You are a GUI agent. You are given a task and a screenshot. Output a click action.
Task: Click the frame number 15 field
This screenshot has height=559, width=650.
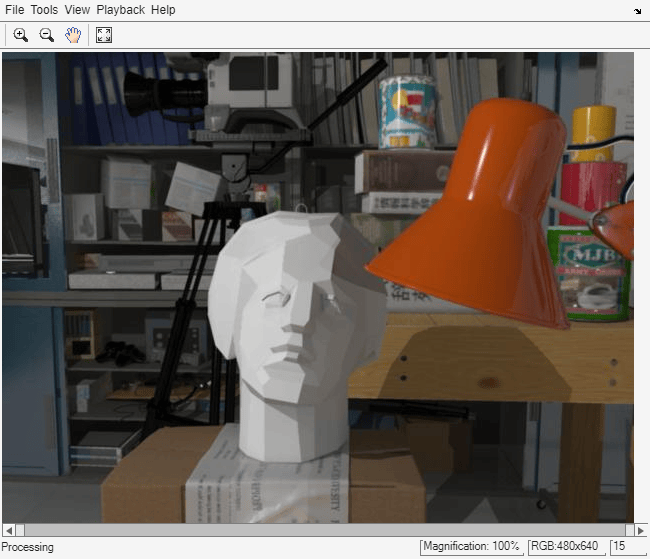(x=628, y=546)
